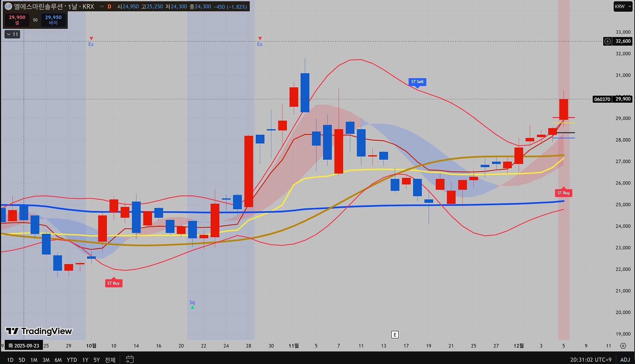
Task: Click the LS company logo icon
Action: click(x=8, y=6)
